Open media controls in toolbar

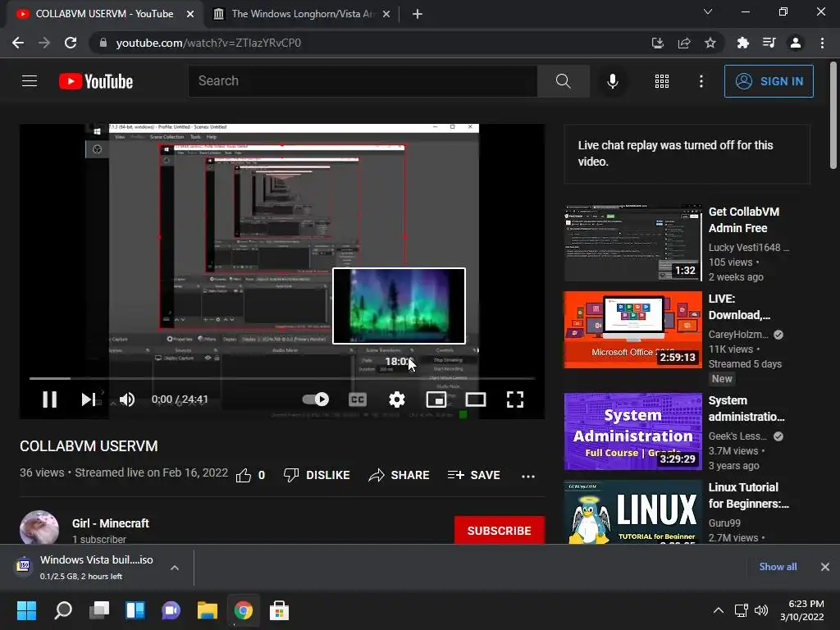(769, 43)
